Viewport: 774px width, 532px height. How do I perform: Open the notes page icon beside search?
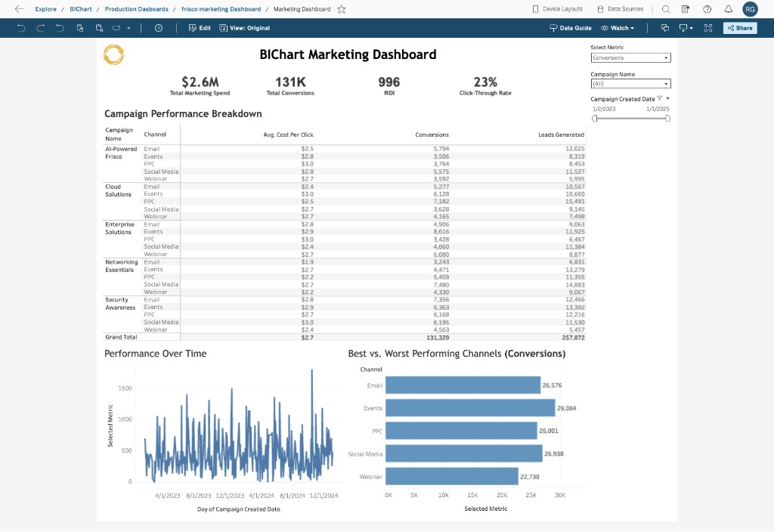pos(686,9)
